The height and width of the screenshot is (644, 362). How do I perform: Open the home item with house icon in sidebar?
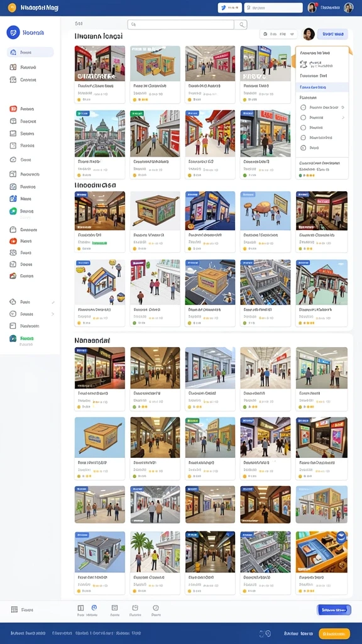30,52
